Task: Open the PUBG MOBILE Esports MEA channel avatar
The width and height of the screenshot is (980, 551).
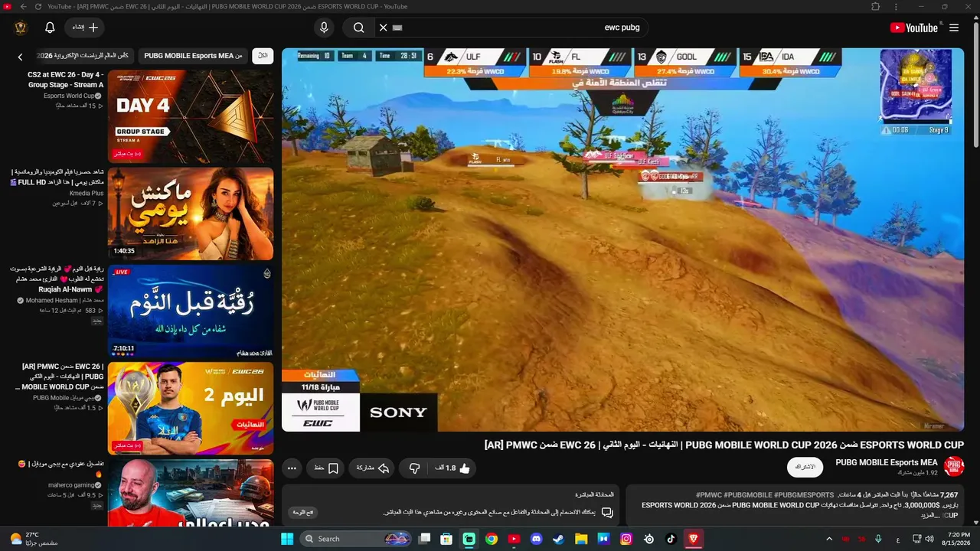Action: 954,467
